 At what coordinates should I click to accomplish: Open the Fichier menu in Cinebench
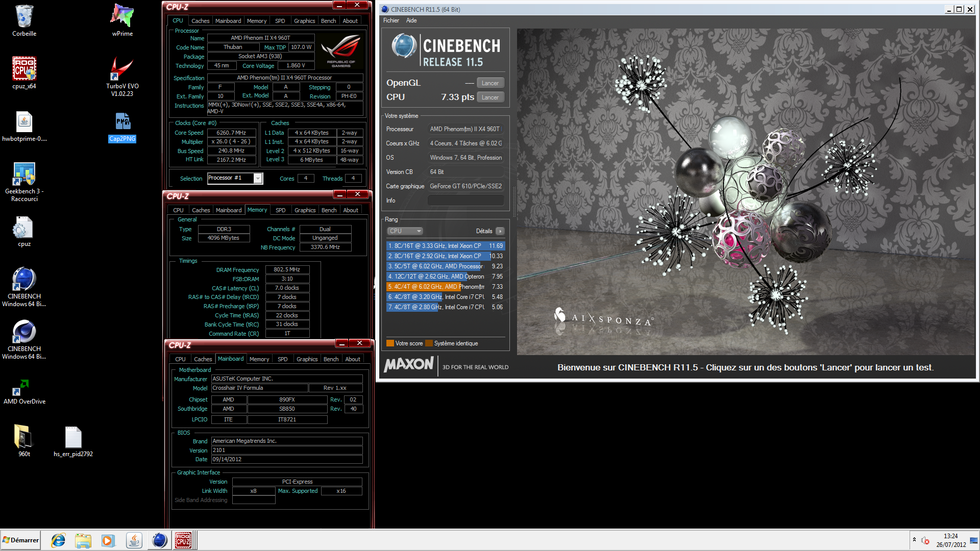(391, 20)
